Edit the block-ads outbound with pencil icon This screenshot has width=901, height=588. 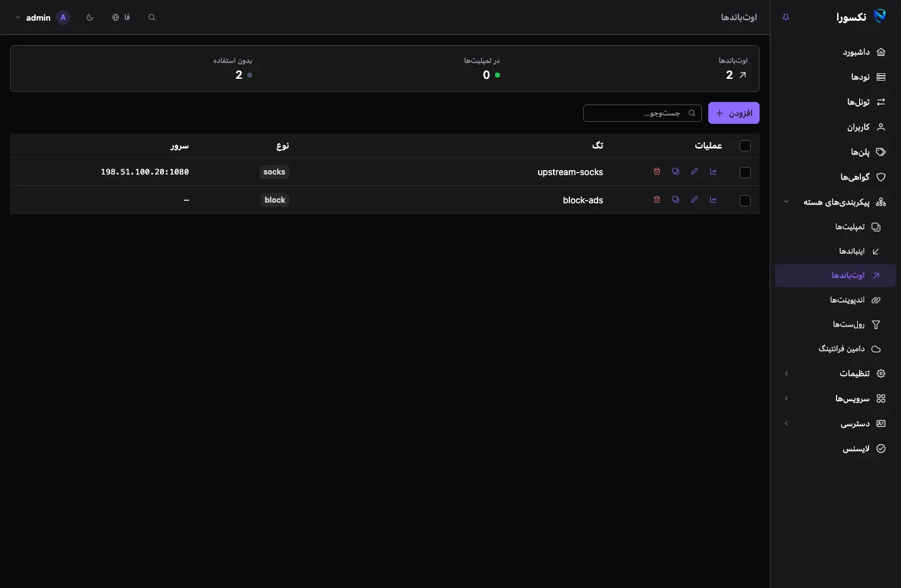(x=695, y=200)
